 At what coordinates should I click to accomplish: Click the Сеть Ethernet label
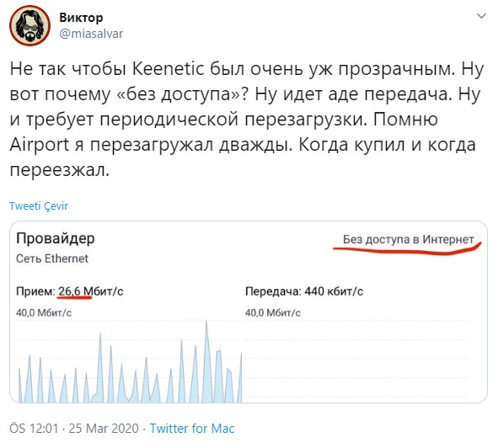tap(52, 259)
